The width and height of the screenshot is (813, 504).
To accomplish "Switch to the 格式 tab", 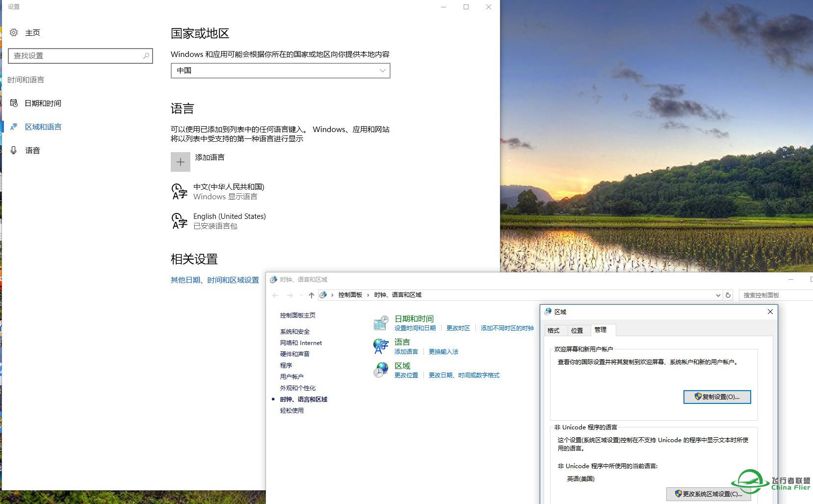I will (554, 330).
